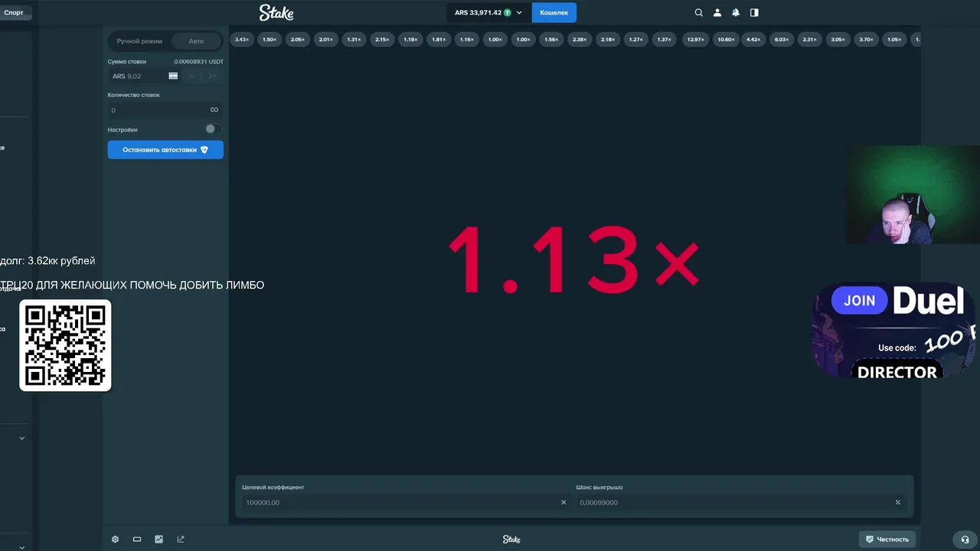The image size is (980, 551).
Task: Open live stats chart icon
Action: point(158,539)
